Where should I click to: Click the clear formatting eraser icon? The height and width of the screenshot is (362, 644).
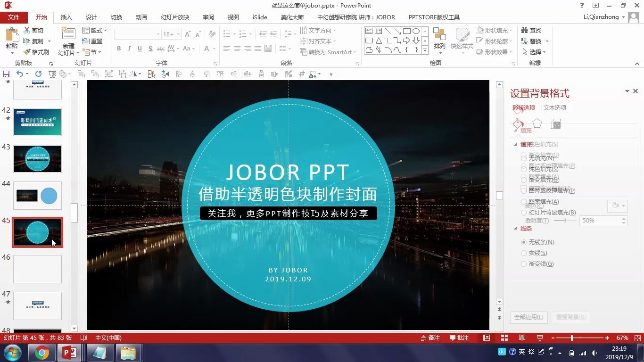coord(212,34)
